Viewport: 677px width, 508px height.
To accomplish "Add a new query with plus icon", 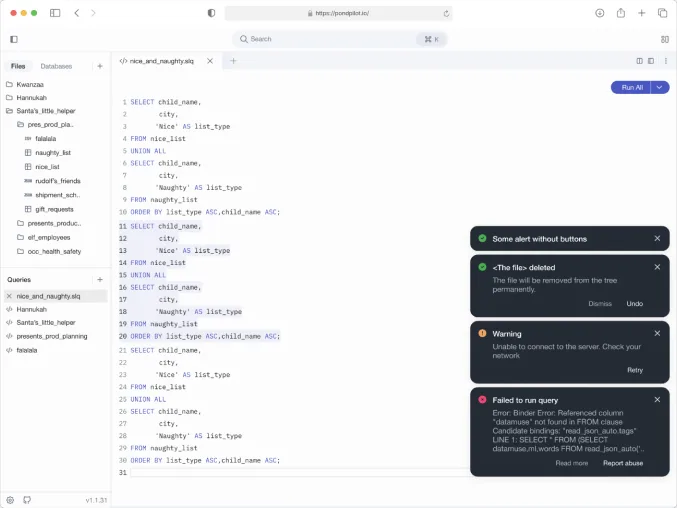I will (100, 280).
